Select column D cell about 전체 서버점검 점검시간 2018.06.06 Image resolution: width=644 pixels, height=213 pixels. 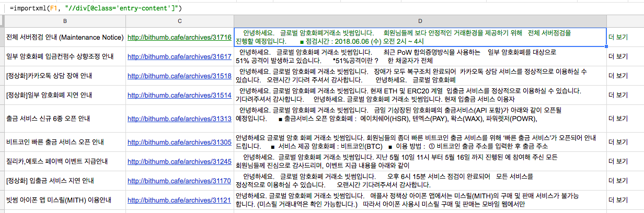point(420,37)
